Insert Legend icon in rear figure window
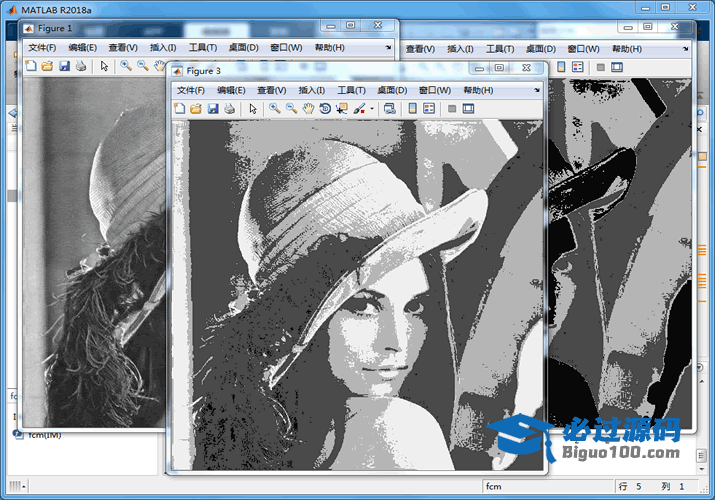715x500 pixels. click(578, 67)
